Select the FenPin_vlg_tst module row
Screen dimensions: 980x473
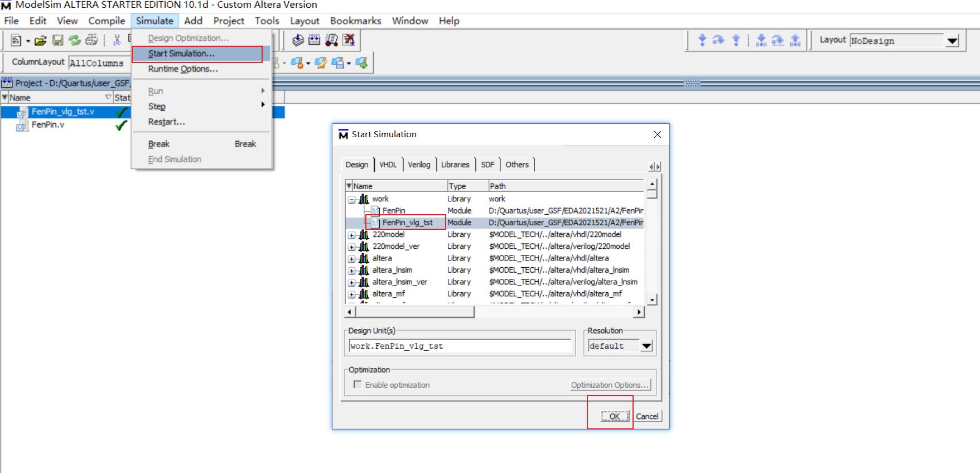tap(494, 223)
